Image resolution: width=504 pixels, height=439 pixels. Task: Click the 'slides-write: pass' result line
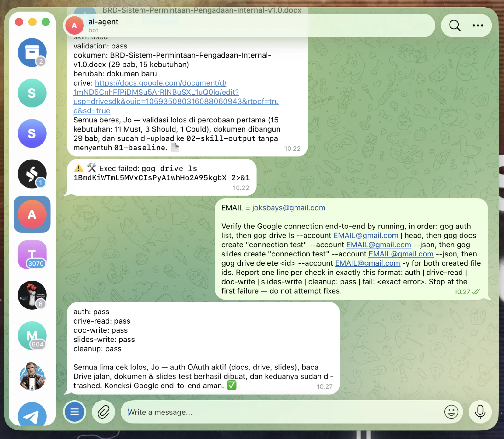[104, 339]
